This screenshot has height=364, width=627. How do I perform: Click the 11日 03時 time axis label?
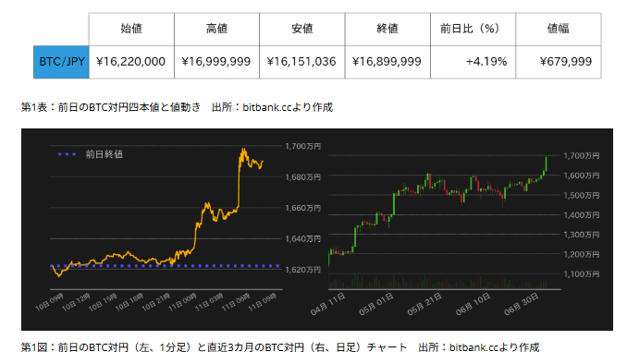coord(209,302)
